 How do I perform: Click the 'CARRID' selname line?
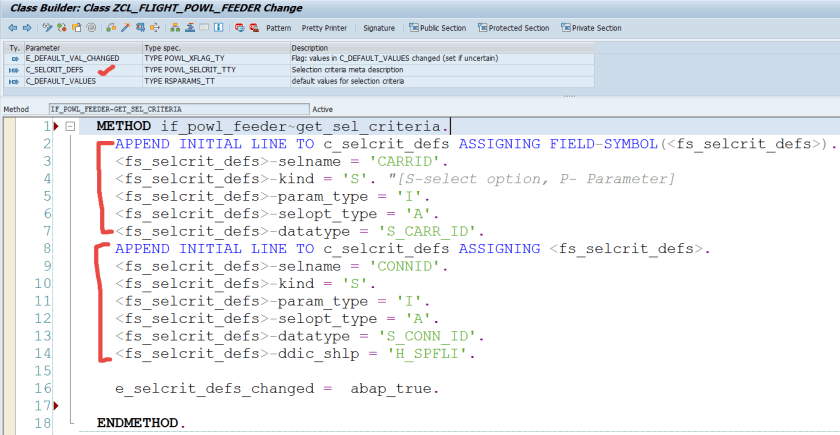[281, 161]
